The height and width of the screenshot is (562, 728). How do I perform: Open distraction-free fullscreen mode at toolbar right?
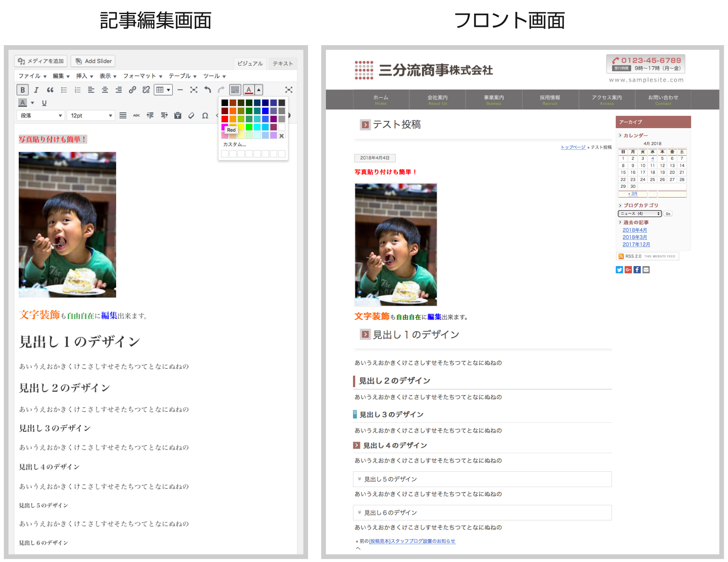tap(289, 90)
